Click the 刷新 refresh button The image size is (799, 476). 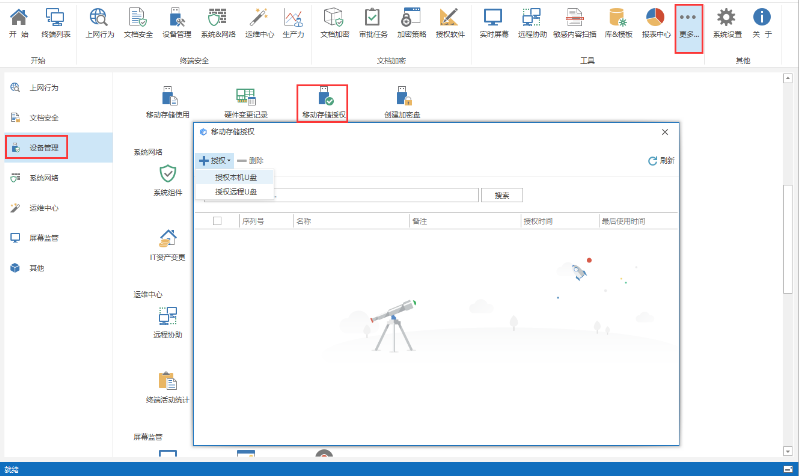661,161
